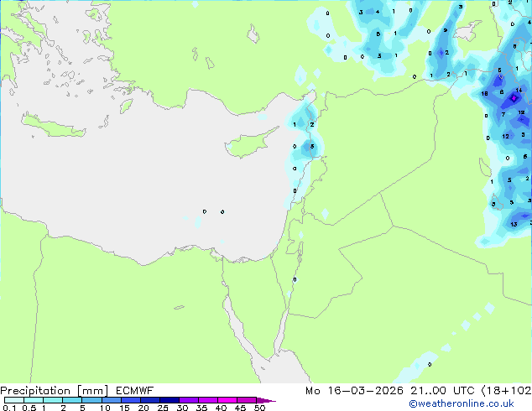Click the legend value label '0.5'

pyautogui.click(x=29, y=408)
